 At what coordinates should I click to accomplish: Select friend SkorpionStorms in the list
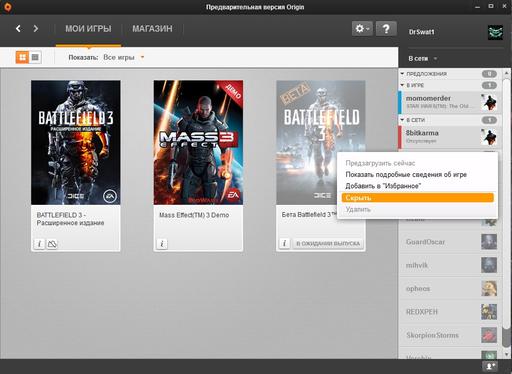[x=449, y=335]
